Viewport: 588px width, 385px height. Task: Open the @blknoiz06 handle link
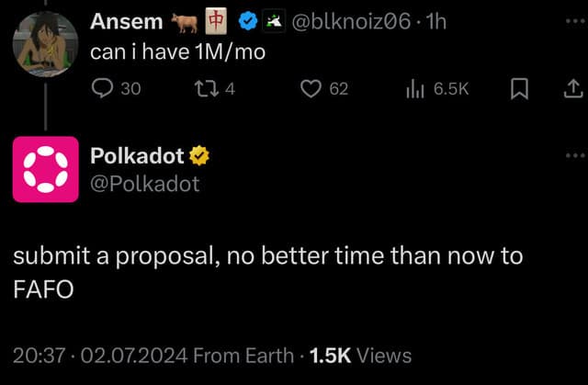[351, 21]
